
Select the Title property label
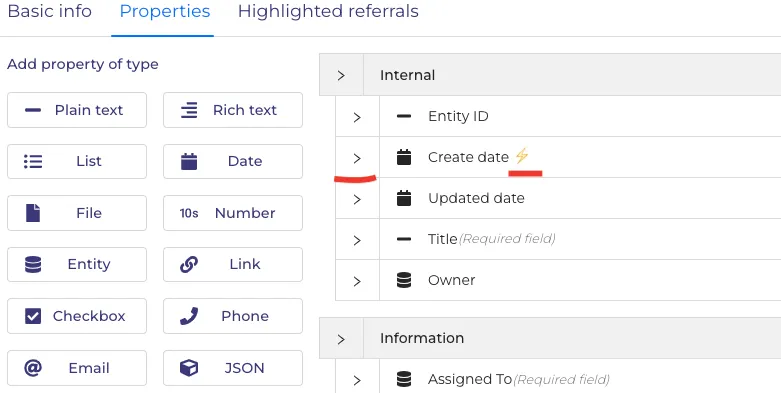coord(442,239)
